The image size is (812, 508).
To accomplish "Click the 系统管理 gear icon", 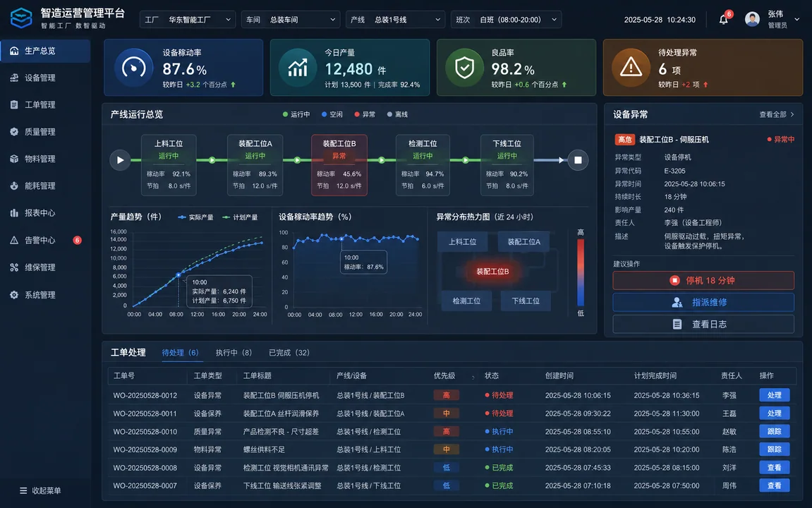I will (x=14, y=295).
